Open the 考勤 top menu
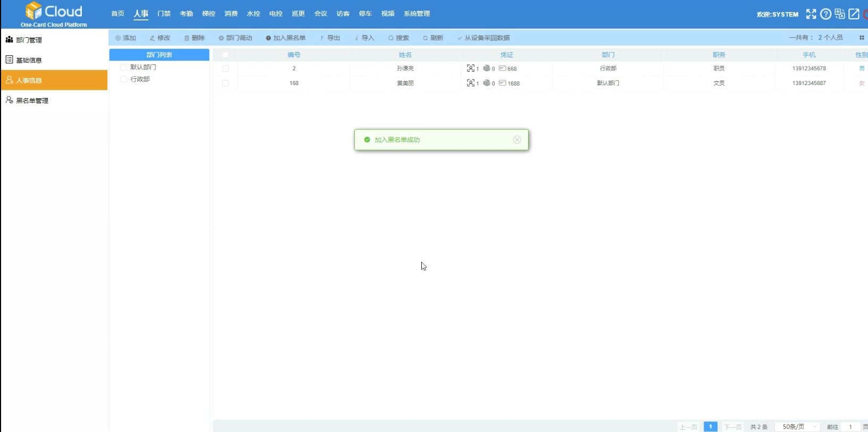The image size is (868, 432). point(186,14)
